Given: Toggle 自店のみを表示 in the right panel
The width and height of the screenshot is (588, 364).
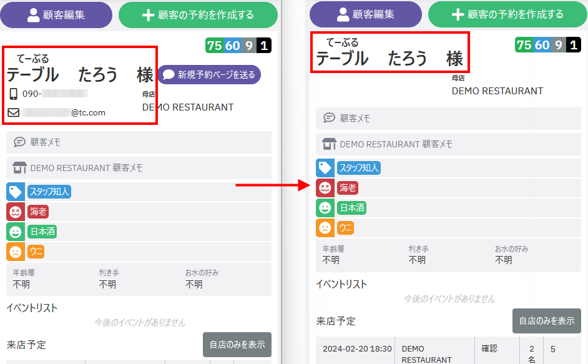Looking at the screenshot, I should coord(546,320).
